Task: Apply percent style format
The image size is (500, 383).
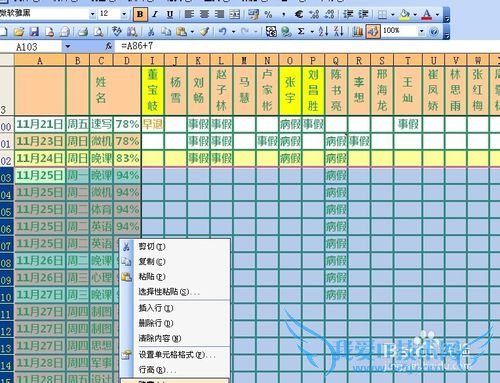Action: 268,14
